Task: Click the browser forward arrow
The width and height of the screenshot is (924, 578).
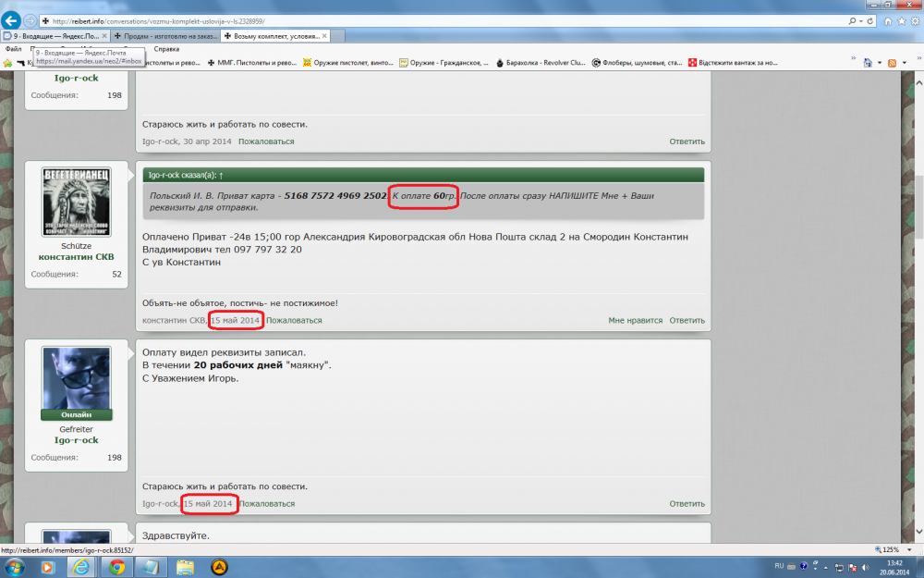Action: pyautogui.click(x=30, y=20)
